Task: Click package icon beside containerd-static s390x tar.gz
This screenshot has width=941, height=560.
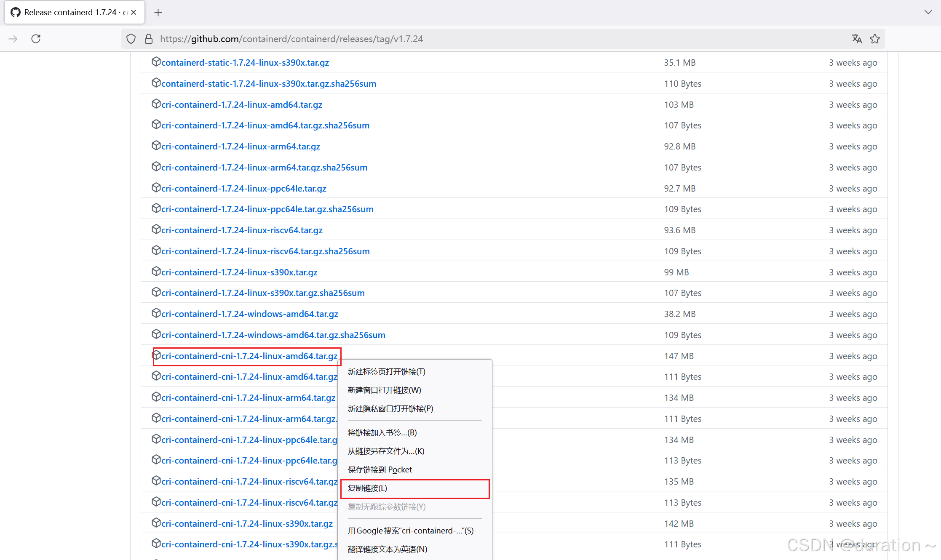Action: click(x=156, y=61)
